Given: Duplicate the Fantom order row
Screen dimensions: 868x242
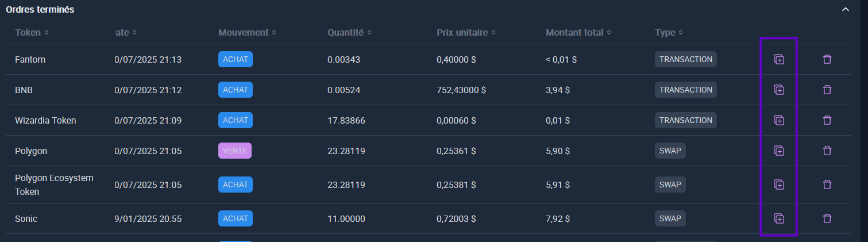Looking at the screenshot, I should point(778,59).
